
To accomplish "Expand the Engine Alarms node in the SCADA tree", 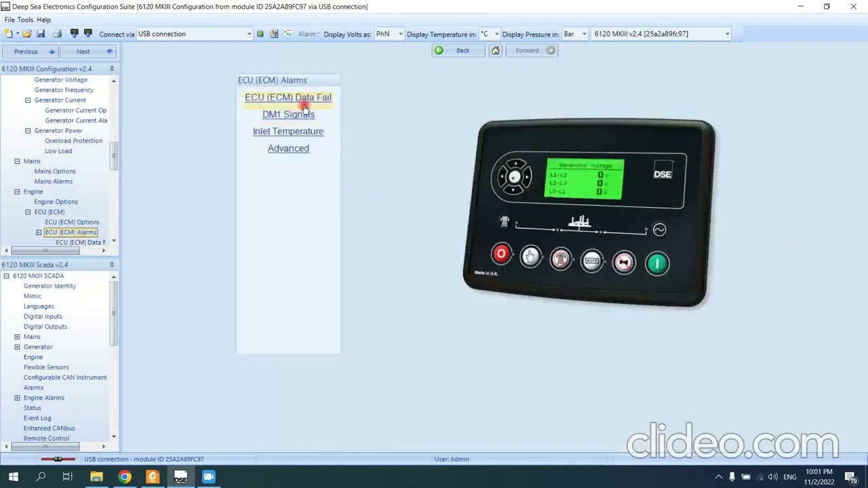I will pyautogui.click(x=17, y=398).
